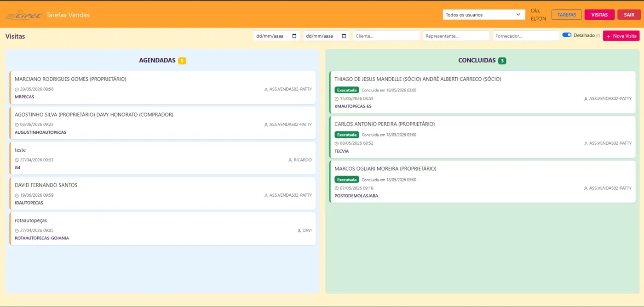Click the Tarefas Vendas title
644x307 pixels.
(x=68, y=15)
